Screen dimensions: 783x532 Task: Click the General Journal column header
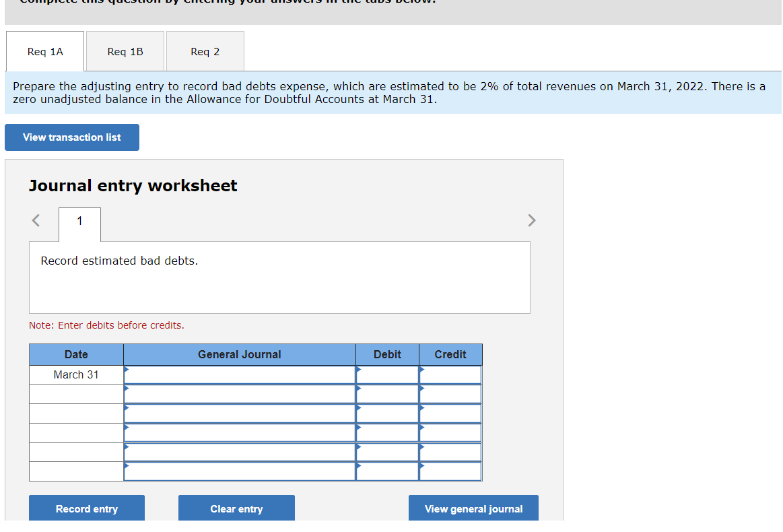click(240, 355)
